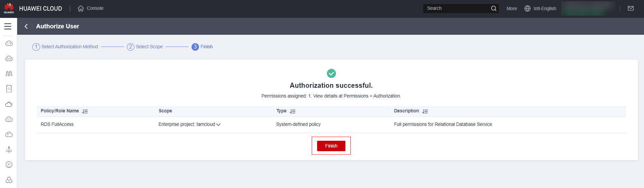This screenshot has width=644, height=188.
Task: Sort the table by Description
Action: [x=425, y=111]
